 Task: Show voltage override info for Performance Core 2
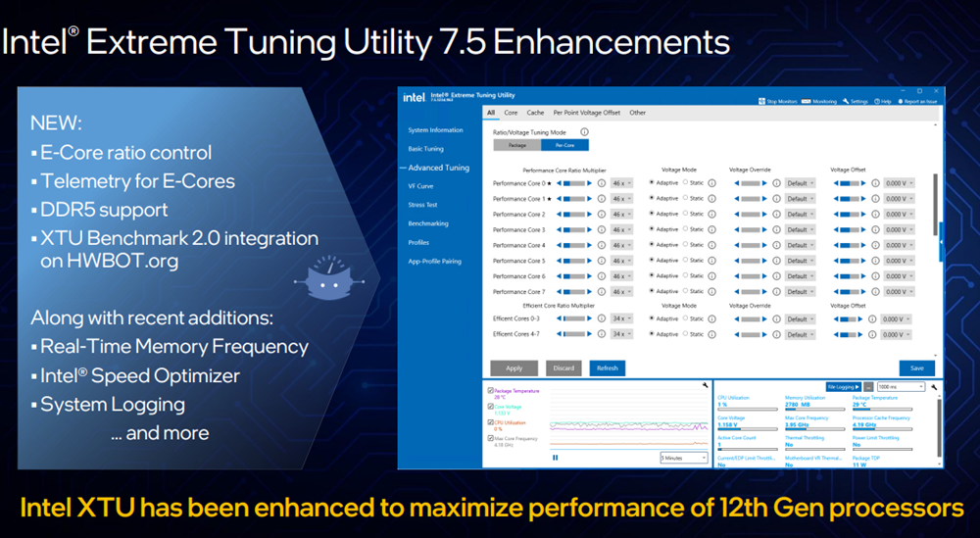(x=776, y=215)
